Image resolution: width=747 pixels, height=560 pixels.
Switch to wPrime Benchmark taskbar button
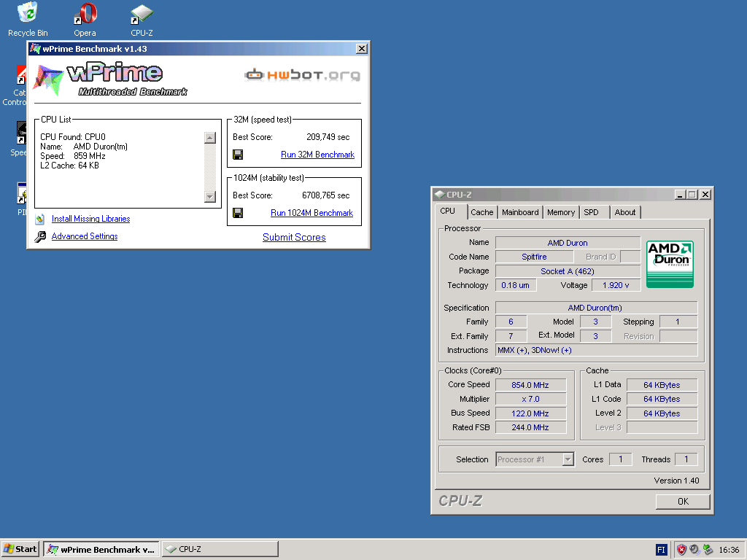(x=101, y=549)
